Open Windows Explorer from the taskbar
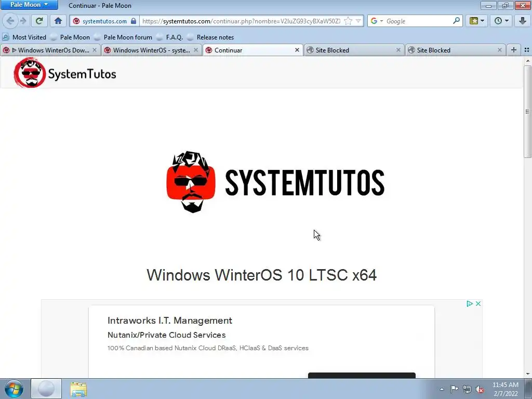 pyautogui.click(x=78, y=389)
